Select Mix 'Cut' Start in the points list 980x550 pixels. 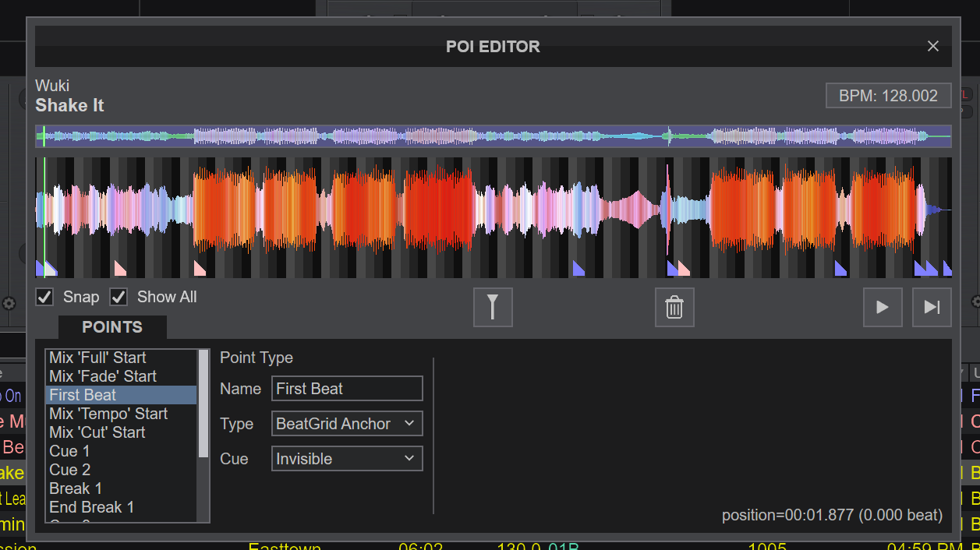(121, 432)
